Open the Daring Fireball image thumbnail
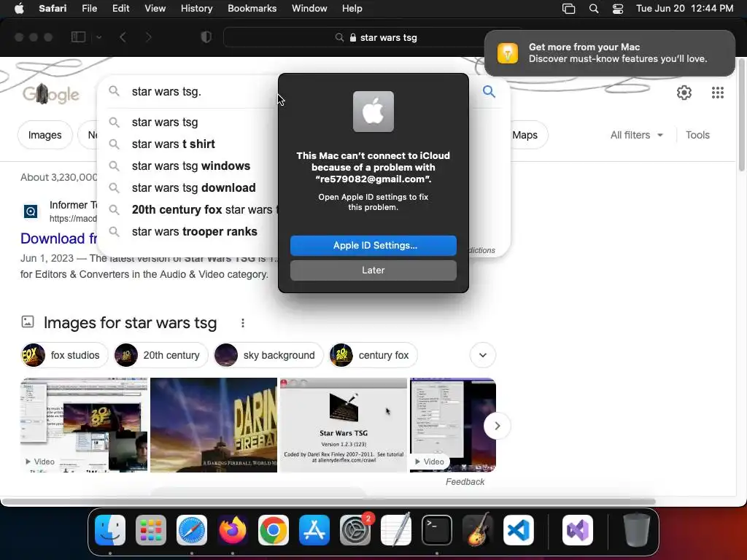Viewport: 747px width, 560px height. coord(214,425)
